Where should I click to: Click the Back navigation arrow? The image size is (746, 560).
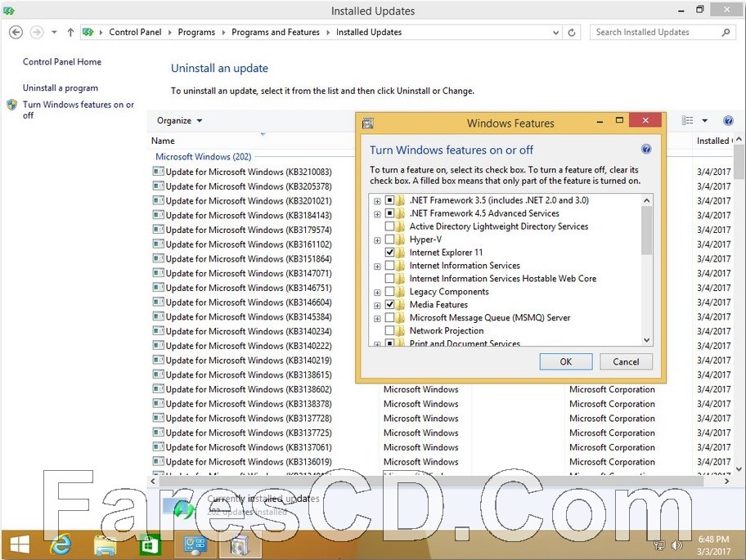point(16,33)
